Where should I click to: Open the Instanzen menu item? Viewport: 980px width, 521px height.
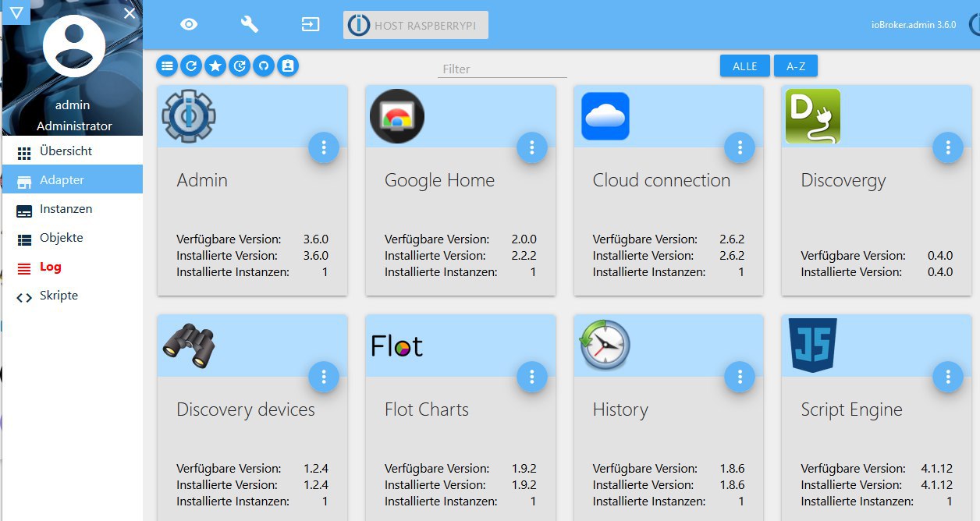pos(73,209)
